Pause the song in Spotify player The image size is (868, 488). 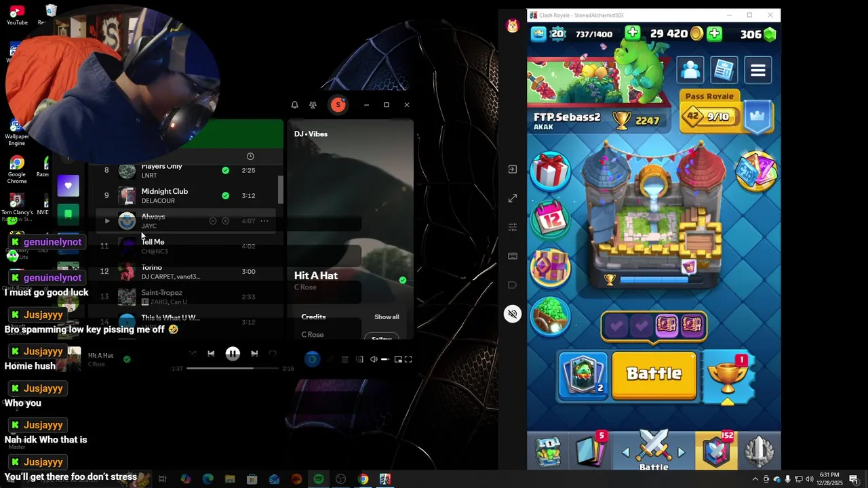[233, 354]
